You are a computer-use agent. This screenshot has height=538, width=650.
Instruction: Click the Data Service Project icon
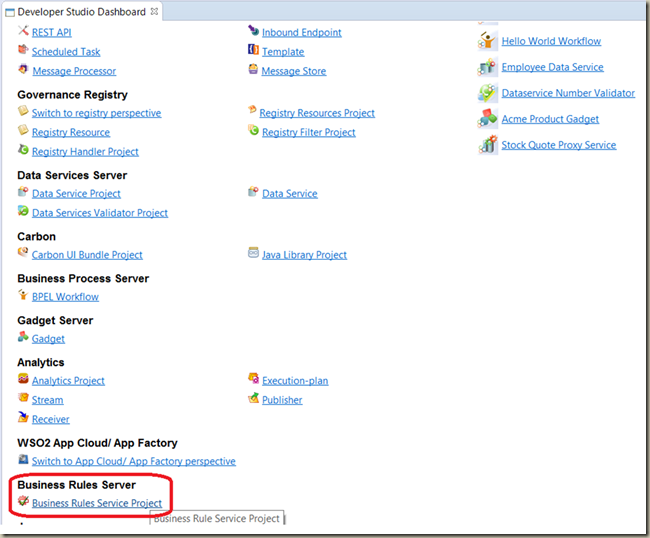coord(23,191)
